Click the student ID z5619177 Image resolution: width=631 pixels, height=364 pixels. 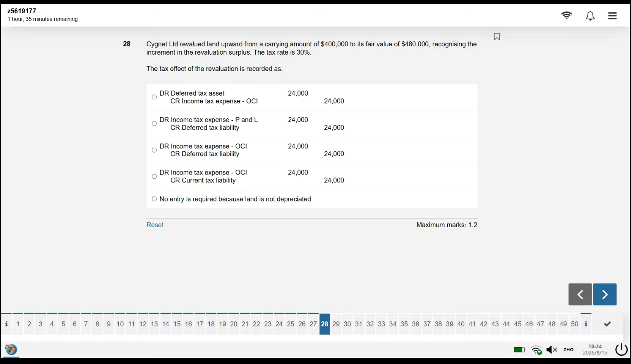pos(22,11)
